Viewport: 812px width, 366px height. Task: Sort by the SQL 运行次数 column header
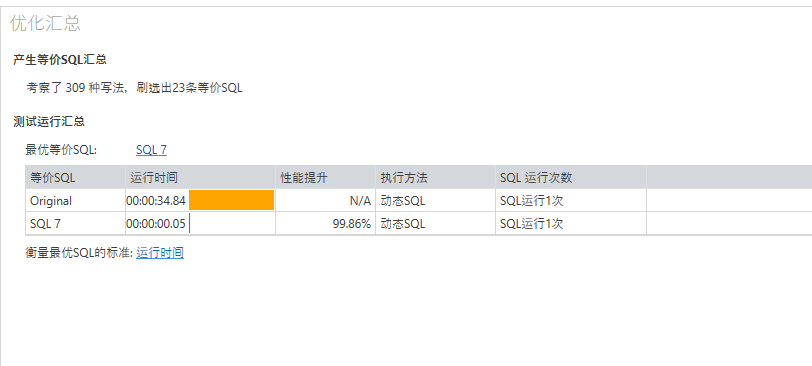(571, 178)
